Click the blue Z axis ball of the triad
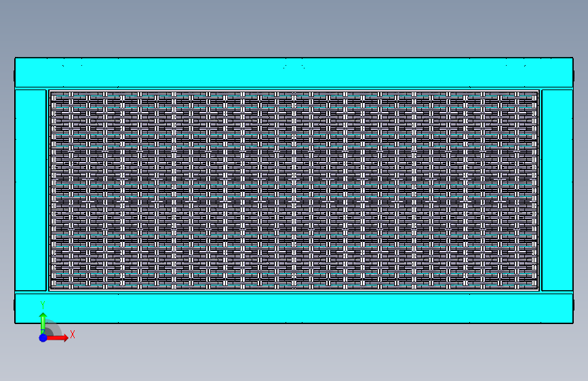This screenshot has height=381, width=588. click(x=43, y=338)
